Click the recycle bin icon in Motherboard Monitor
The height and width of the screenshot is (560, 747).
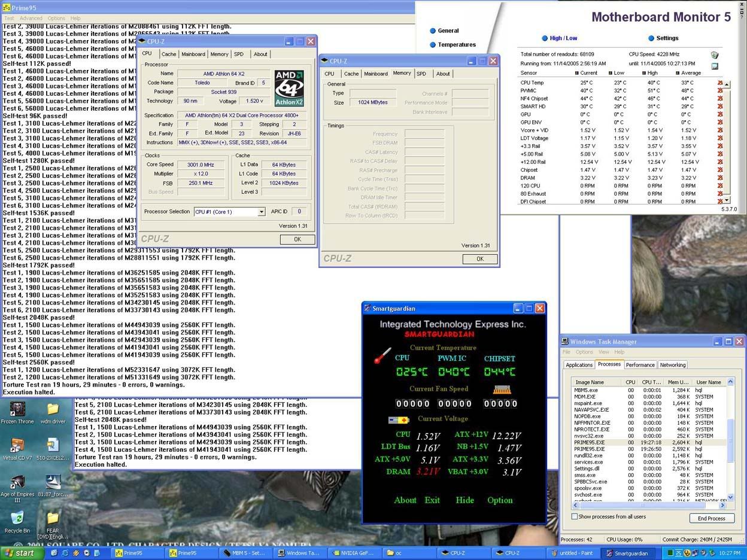click(715, 54)
